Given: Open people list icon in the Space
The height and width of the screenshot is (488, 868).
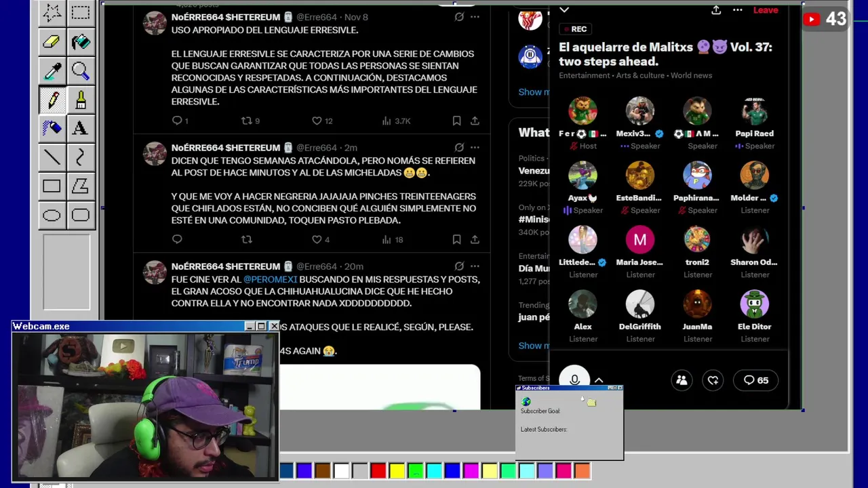Looking at the screenshot, I should [682, 380].
